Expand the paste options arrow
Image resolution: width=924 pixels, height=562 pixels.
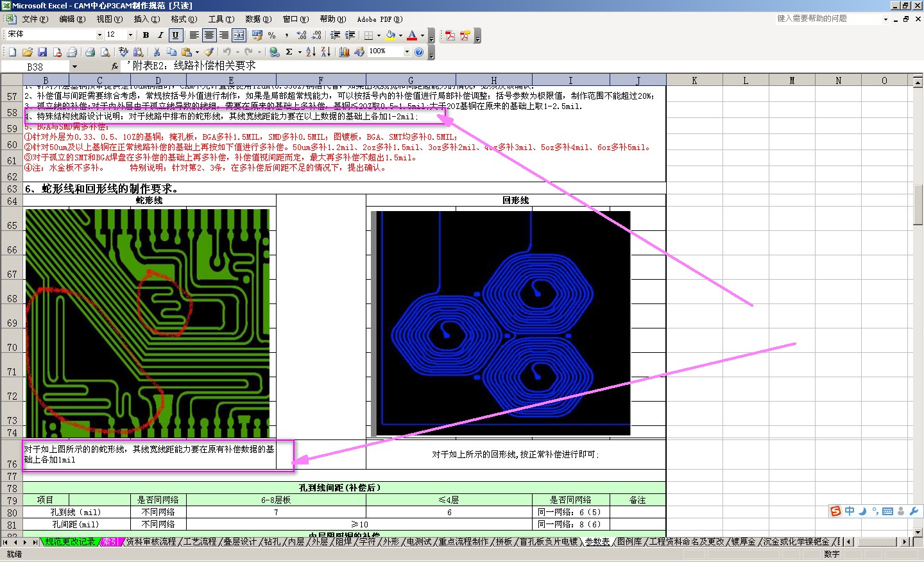(197, 52)
